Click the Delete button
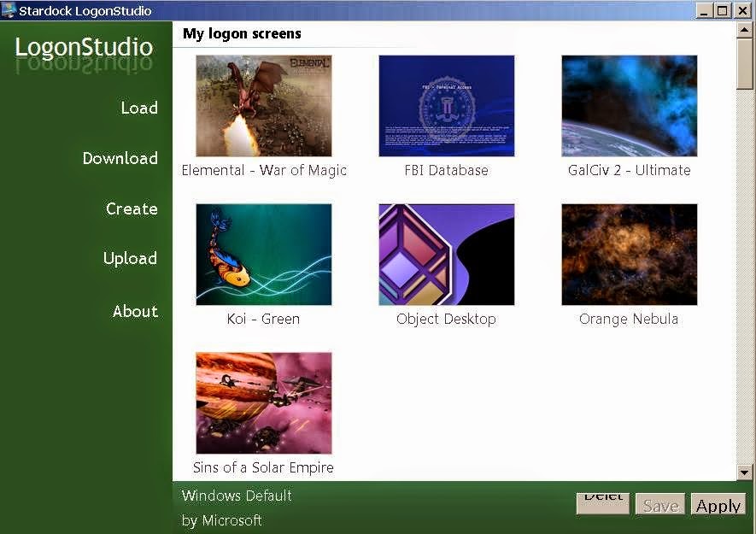The height and width of the screenshot is (534, 756). [603, 503]
